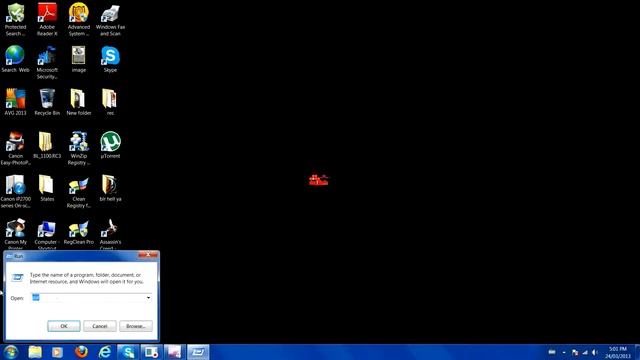This screenshot has height=360, width=640.
Task: Open the Action Center flag tray icon
Action: [575, 352]
